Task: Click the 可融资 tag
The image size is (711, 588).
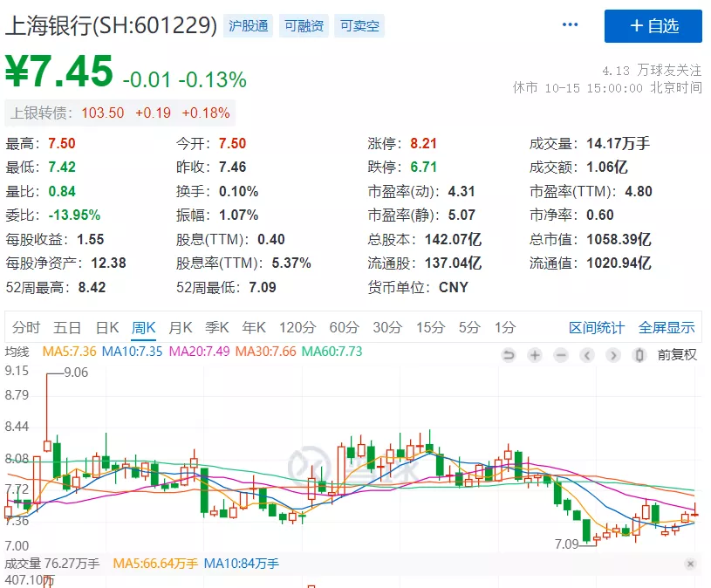Action: 304,26
